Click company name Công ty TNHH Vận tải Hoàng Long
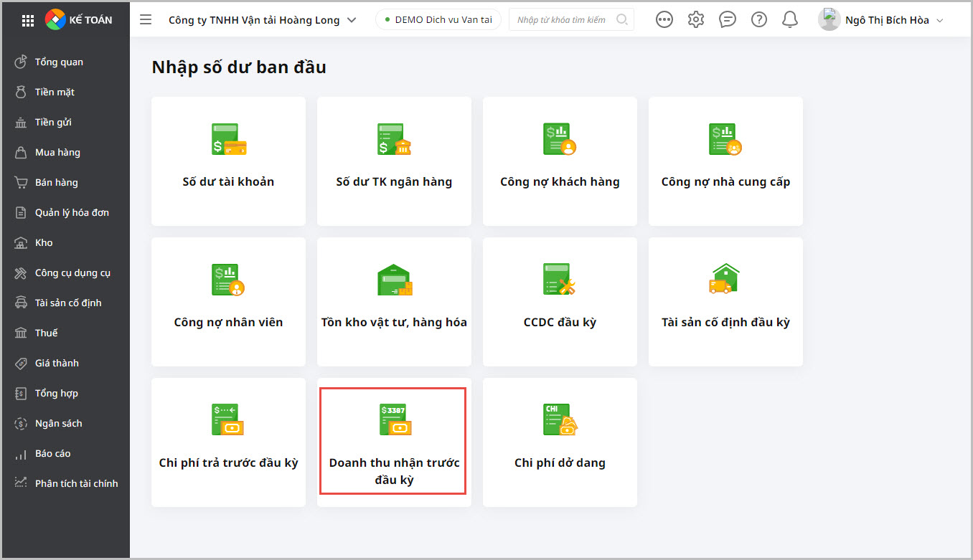 tap(254, 20)
